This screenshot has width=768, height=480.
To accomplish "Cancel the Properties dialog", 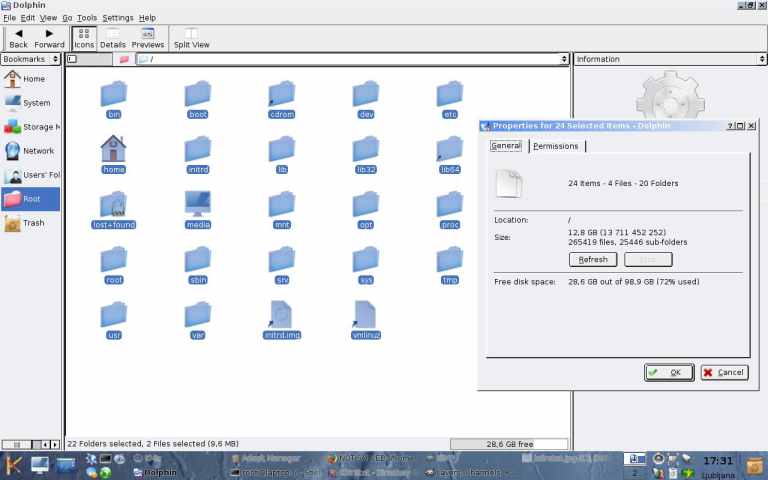I will 723,372.
